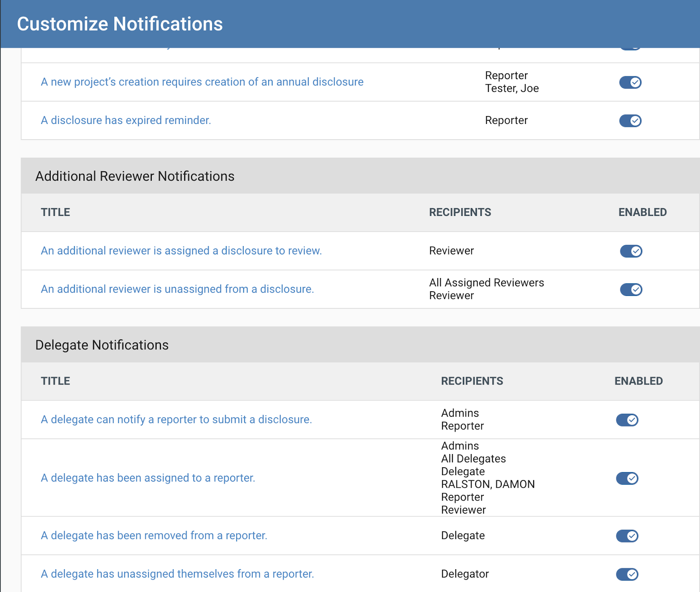
Task: Toggle the delegate unassigned themselves notification switch
Action: tap(627, 574)
